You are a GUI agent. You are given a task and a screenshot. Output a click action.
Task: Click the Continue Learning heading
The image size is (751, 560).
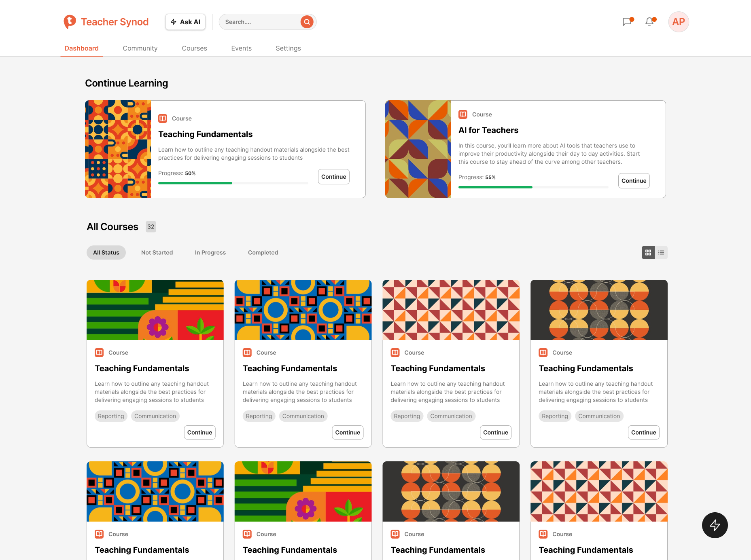click(x=127, y=83)
